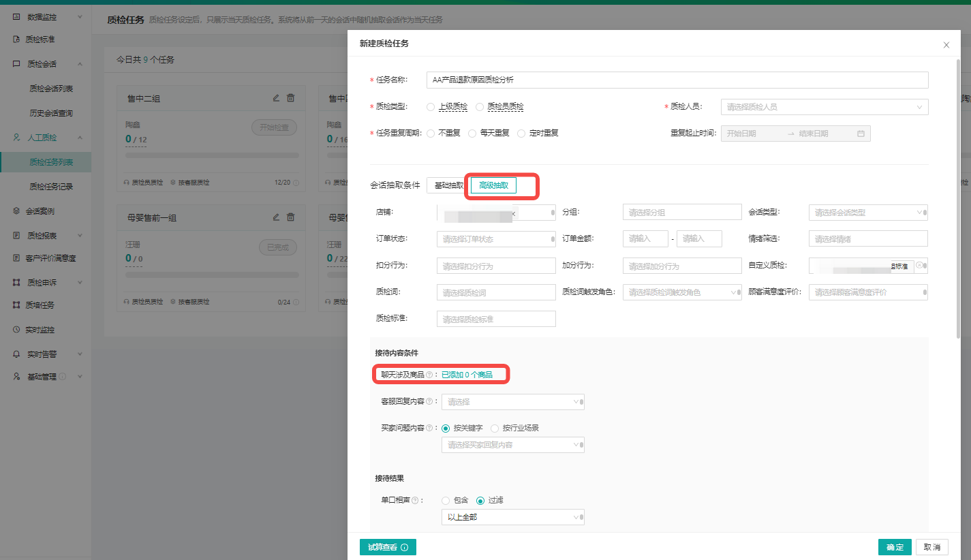Switch to 基础抽取 tab
Screen dimensions: 971x560
pyautogui.click(x=448, y=185)
